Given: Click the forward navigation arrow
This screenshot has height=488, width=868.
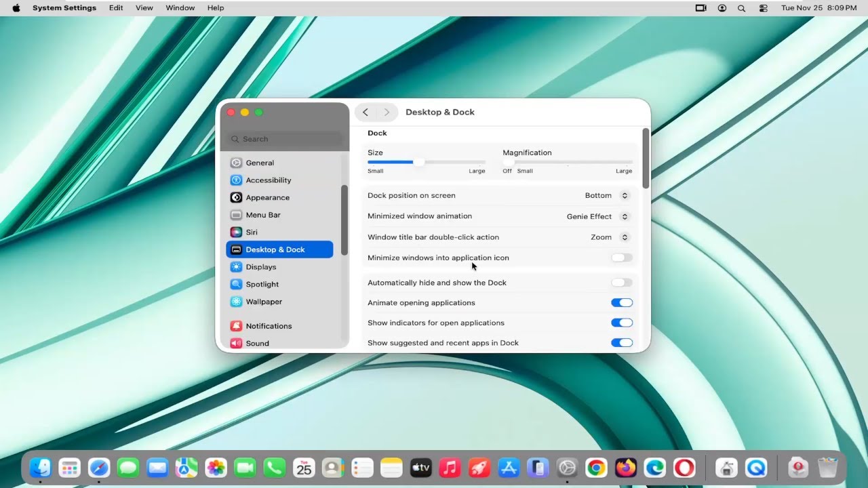Looking at the screenshot, I should [387, 113].
